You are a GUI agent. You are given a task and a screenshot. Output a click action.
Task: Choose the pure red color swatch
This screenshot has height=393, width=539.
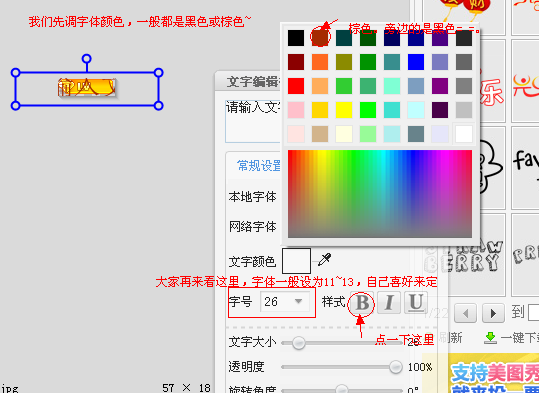pos(296,86)
